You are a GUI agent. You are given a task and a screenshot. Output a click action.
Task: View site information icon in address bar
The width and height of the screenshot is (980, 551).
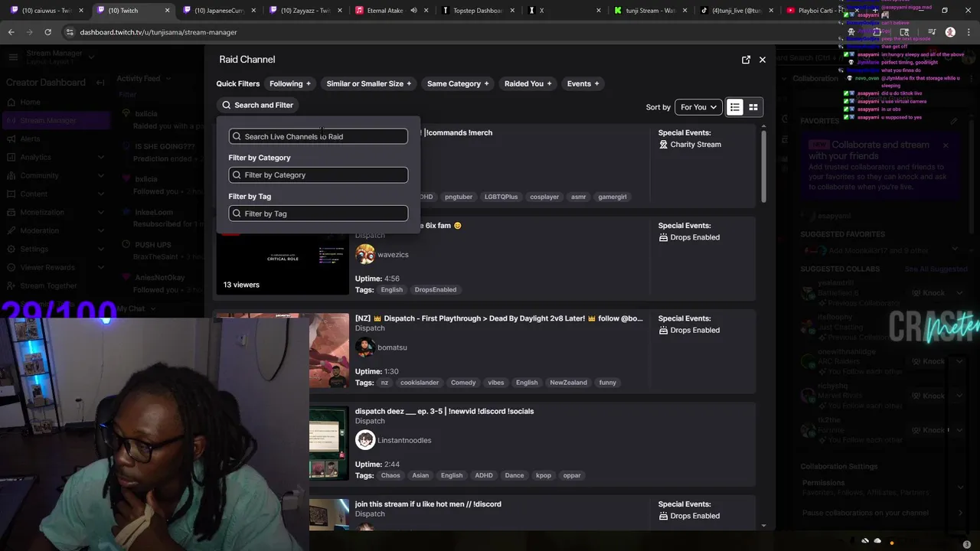point(70,32)
